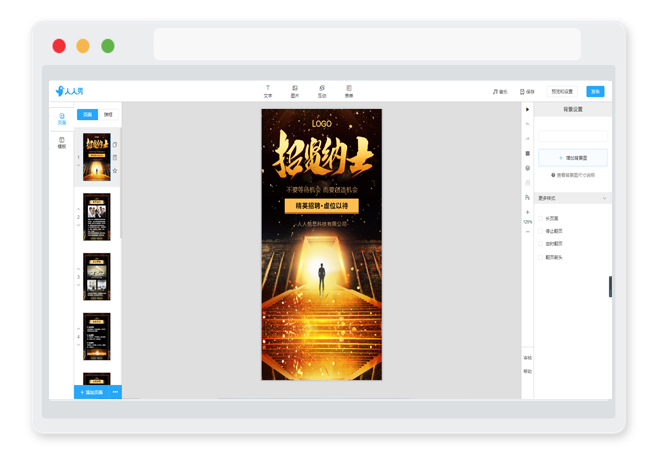
Task: Move page 3 up with the chevron
Action: point(78,269)
